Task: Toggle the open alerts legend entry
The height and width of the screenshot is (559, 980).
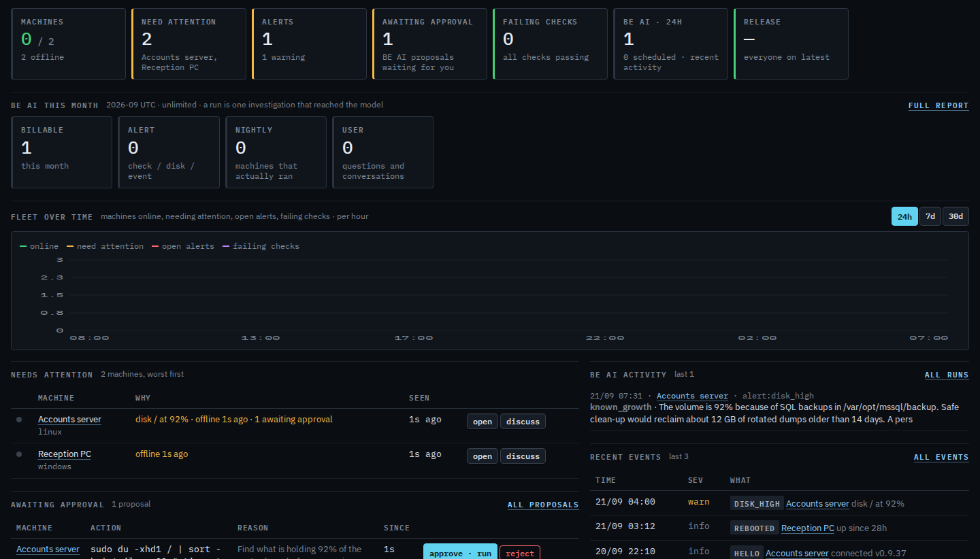Action: coord(183,246)
